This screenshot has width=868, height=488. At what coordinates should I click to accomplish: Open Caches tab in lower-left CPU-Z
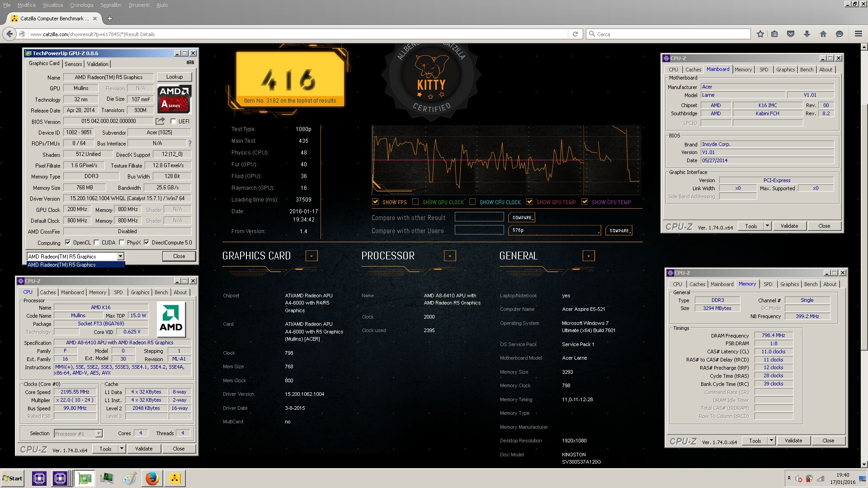pos(48,292)
